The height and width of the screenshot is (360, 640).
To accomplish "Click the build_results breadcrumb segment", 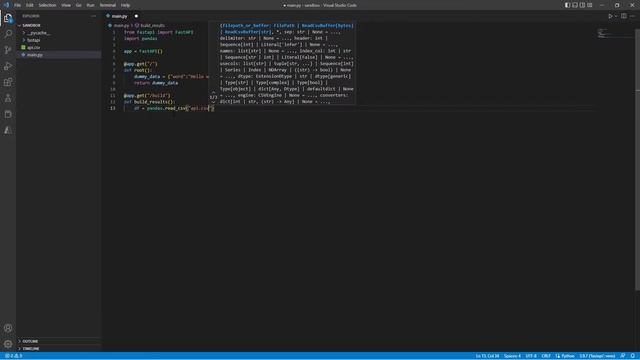I will coord(152,25).
